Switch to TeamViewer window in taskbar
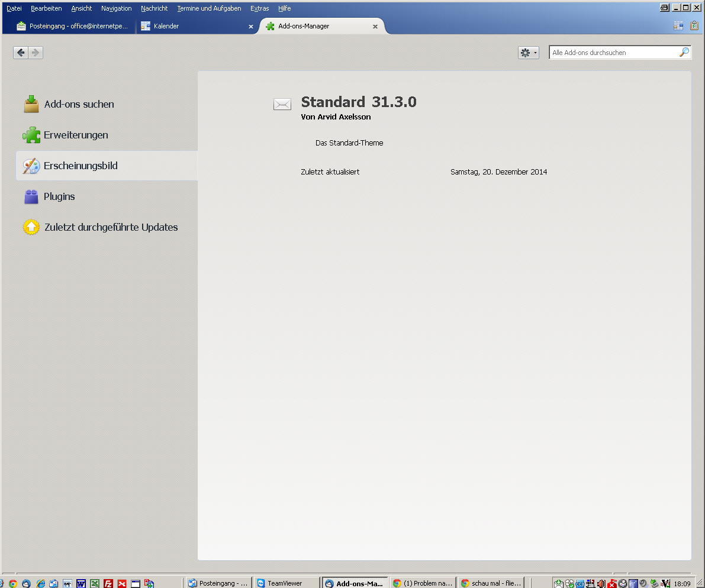The width and height of the screenshot is (705, 588). (287, 583)
